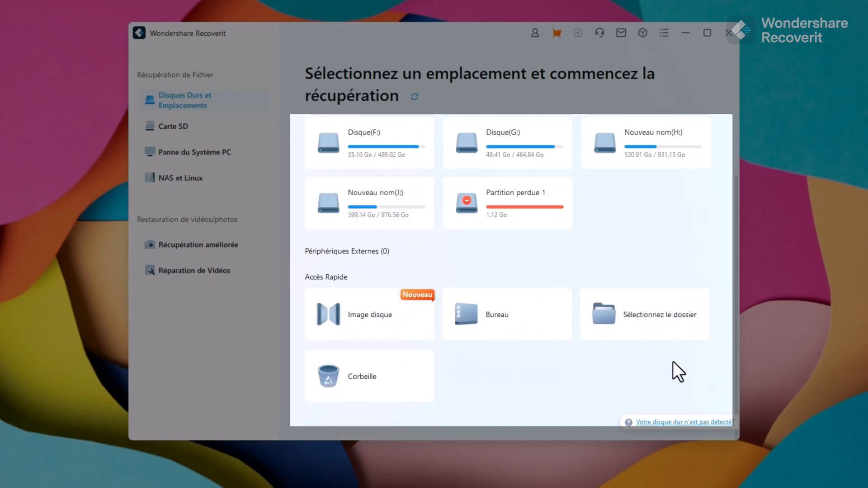
Task: Click the NAS et Linux server icon
Action: (150, 178)
